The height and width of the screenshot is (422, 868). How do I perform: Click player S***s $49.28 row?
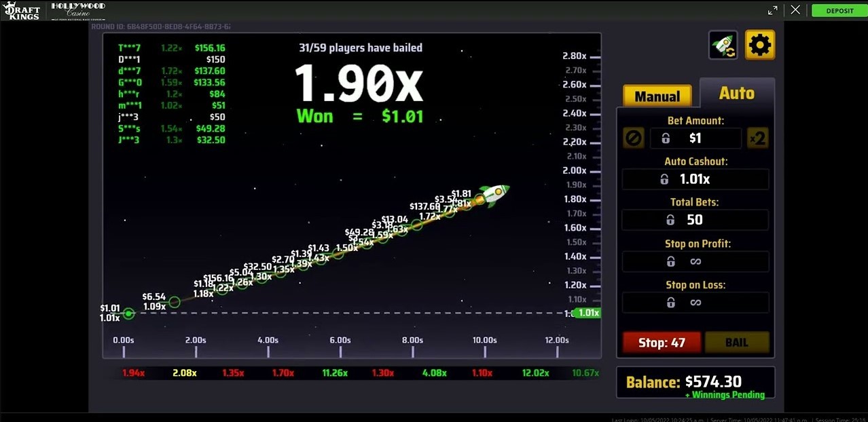(171, 129)
